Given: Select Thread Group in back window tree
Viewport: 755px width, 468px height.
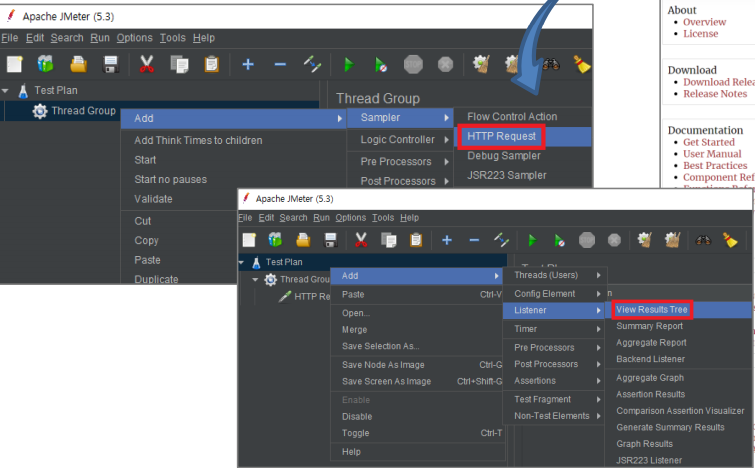Looking at the screenshot, I should (83, 111).
